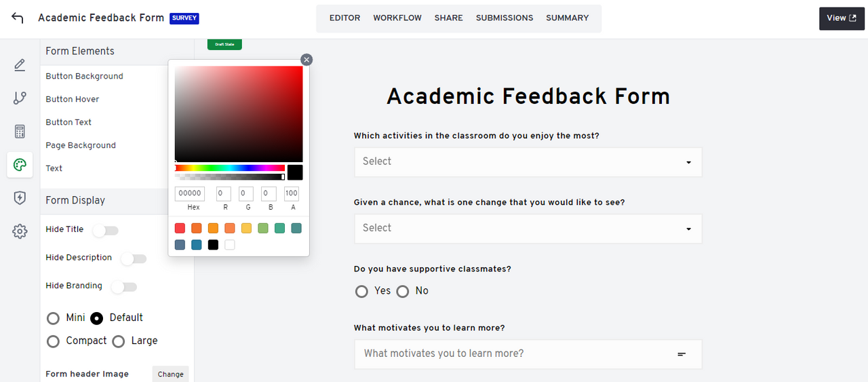Open the settings gear sidebar icon
This screenshot has height=382, width=868.
click(20, 231)
